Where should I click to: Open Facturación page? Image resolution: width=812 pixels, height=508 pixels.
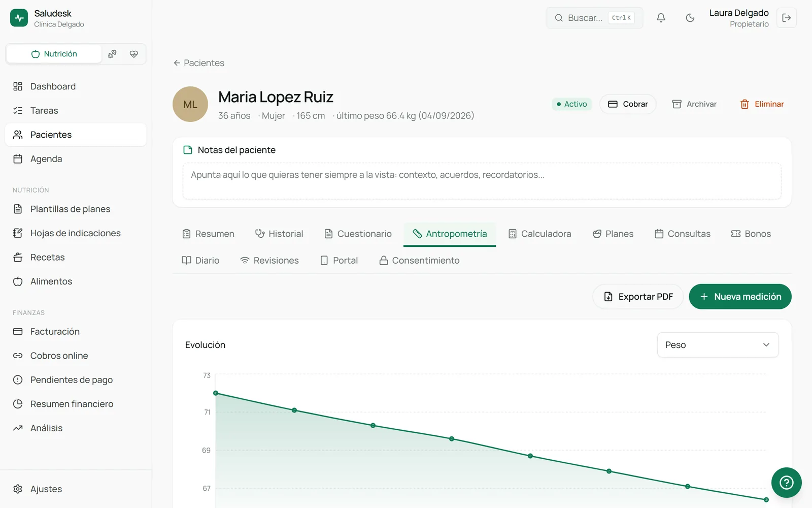pyautogui.click(x=76, y=332)
